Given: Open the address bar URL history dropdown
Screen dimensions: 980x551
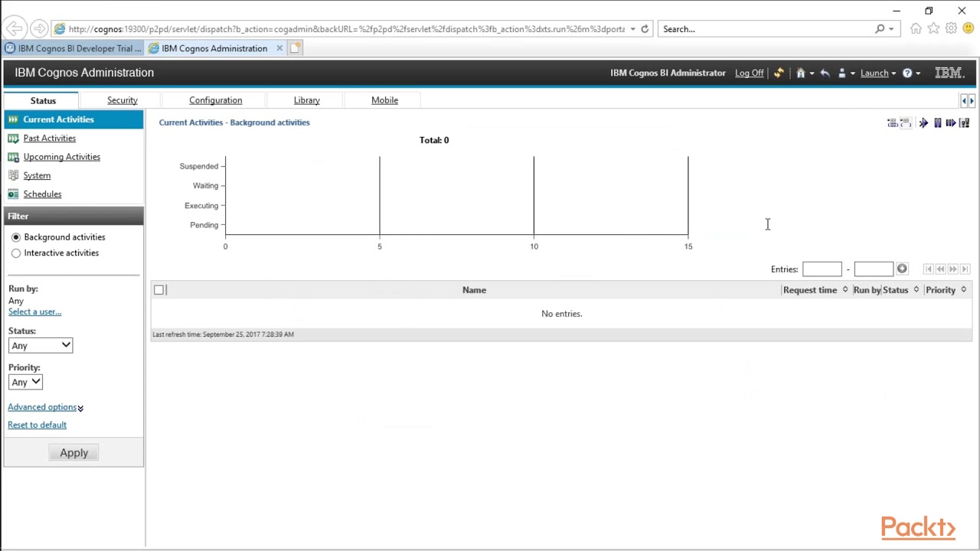Looking at the screenshot, I should [x=632, y=29].
